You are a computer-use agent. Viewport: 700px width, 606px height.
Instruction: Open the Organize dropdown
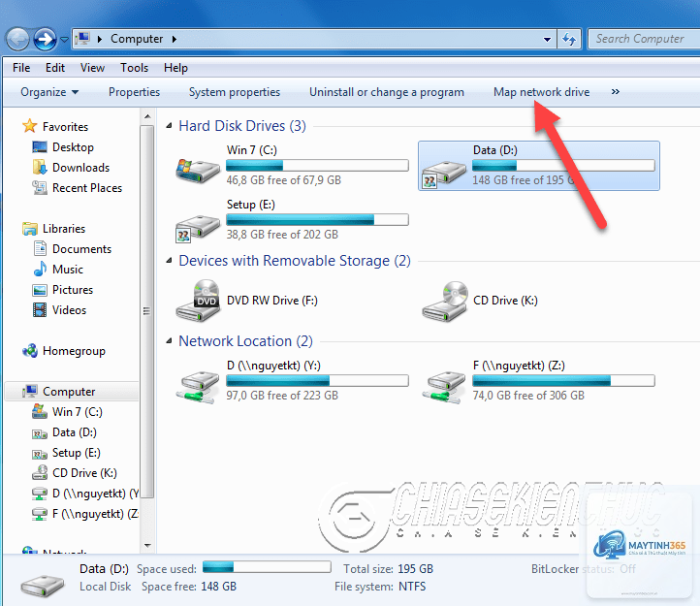coord(49,92)
